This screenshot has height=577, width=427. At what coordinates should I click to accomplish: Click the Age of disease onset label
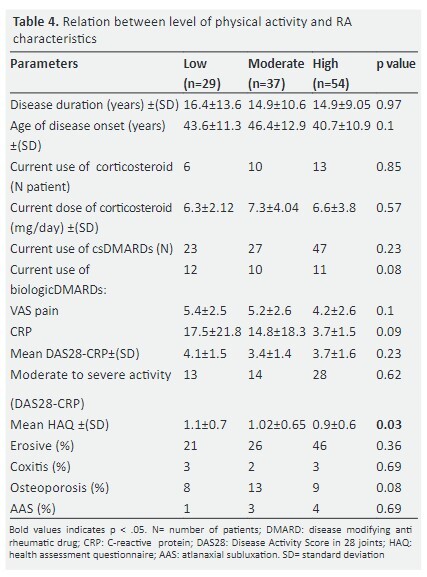click(88, 136)
